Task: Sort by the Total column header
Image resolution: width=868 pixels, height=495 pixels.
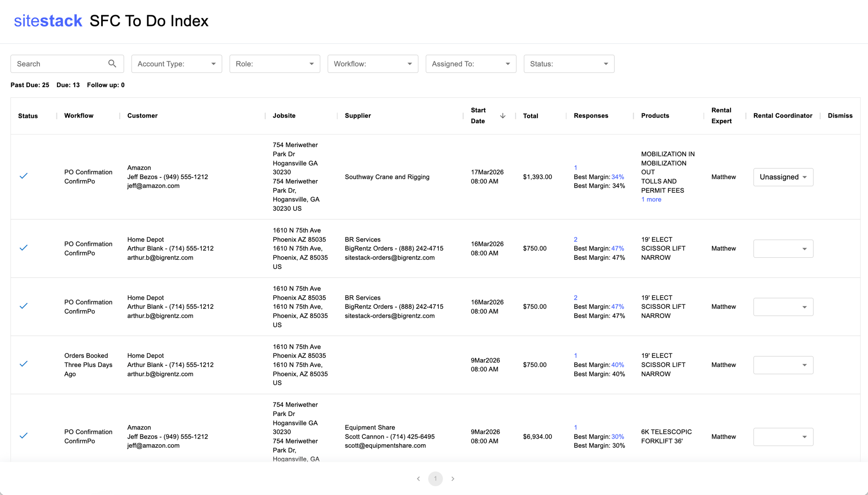Action: pyautogui.click(x=530, y=116)
